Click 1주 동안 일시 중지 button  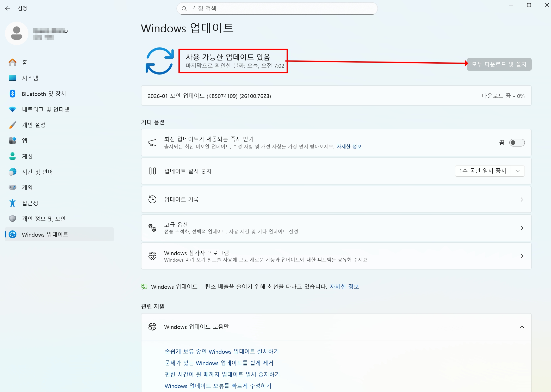pos(483,171)
